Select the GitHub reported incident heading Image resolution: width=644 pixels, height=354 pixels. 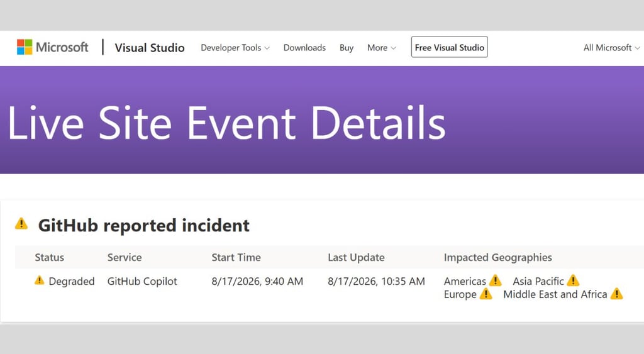click(x=144, y=226)
